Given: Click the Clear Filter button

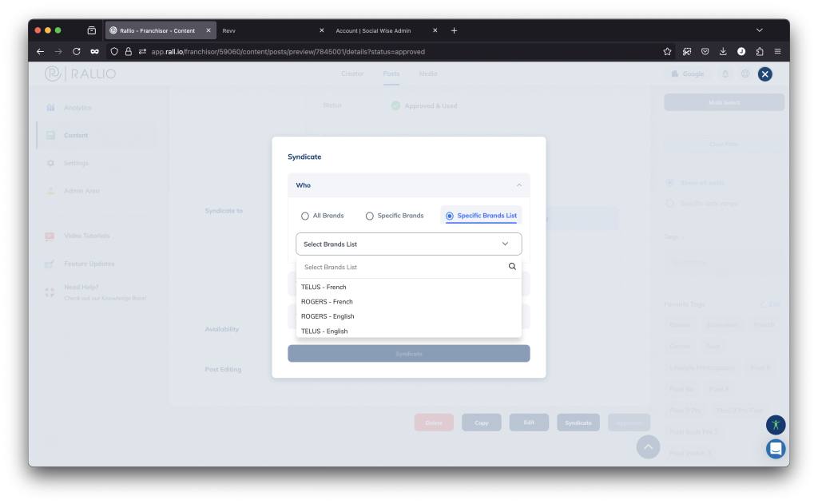Looking at the screenshot, I should point(724,144).
